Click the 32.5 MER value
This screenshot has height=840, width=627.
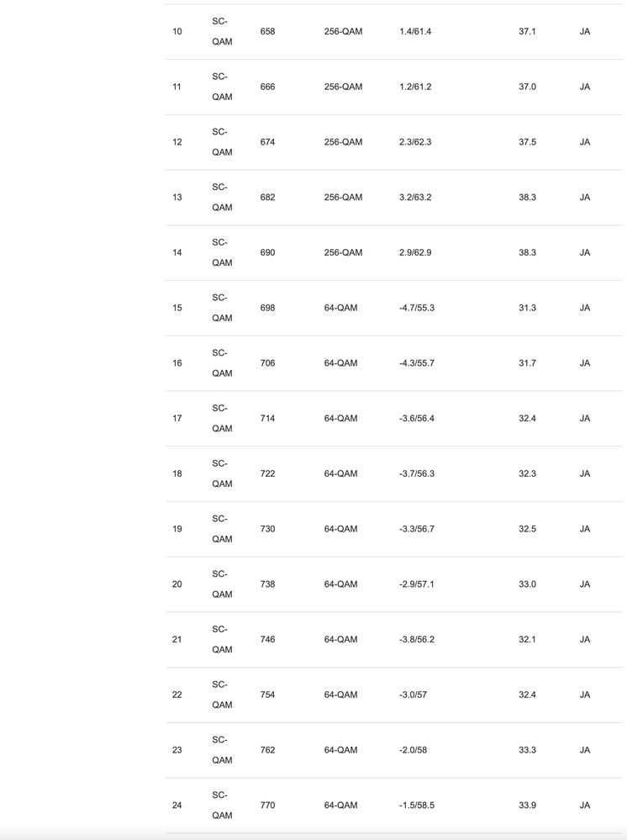(x=527, y=529)
